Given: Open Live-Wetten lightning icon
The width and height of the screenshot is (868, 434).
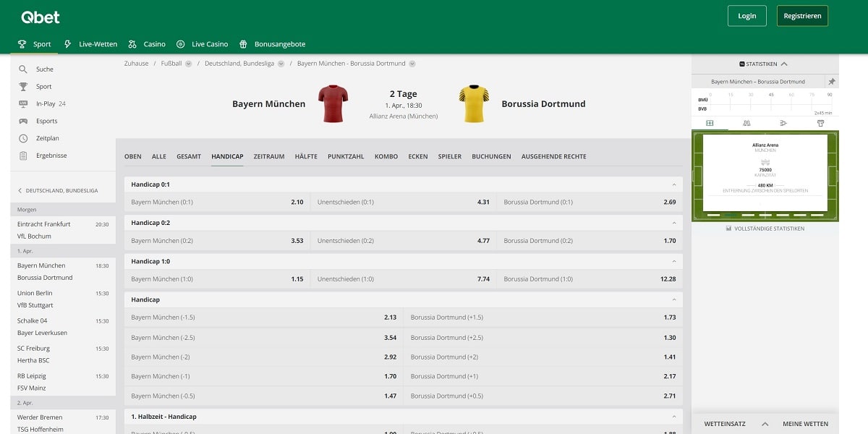Looking at the screenshot, I should click(x=68, y=44).
